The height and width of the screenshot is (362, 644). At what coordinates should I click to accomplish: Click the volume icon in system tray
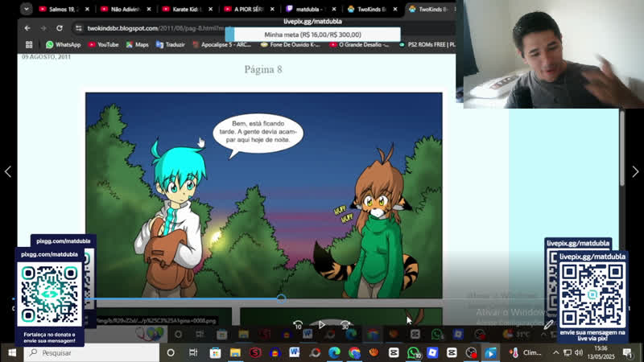[x=579, y=352]
